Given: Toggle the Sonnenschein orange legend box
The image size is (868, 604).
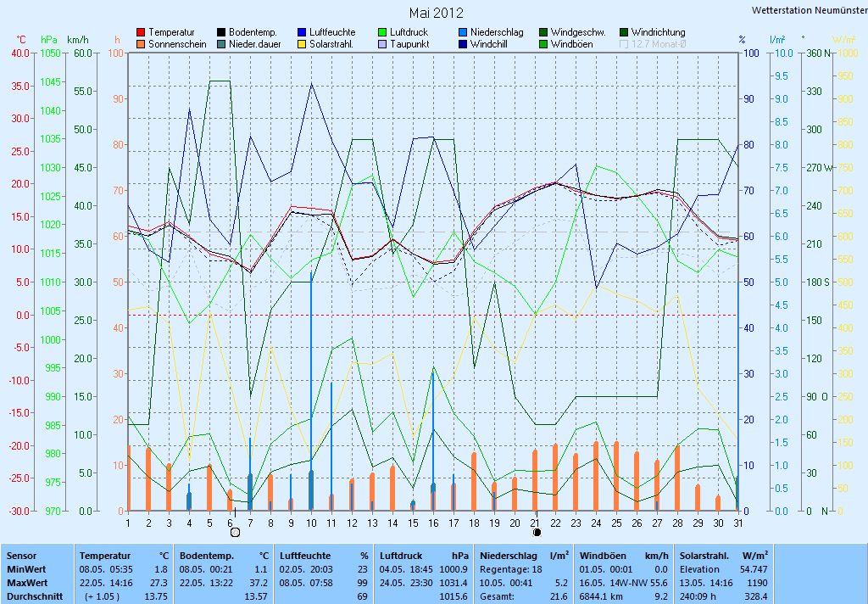Looking at the screenshot, I should point(142,44).
